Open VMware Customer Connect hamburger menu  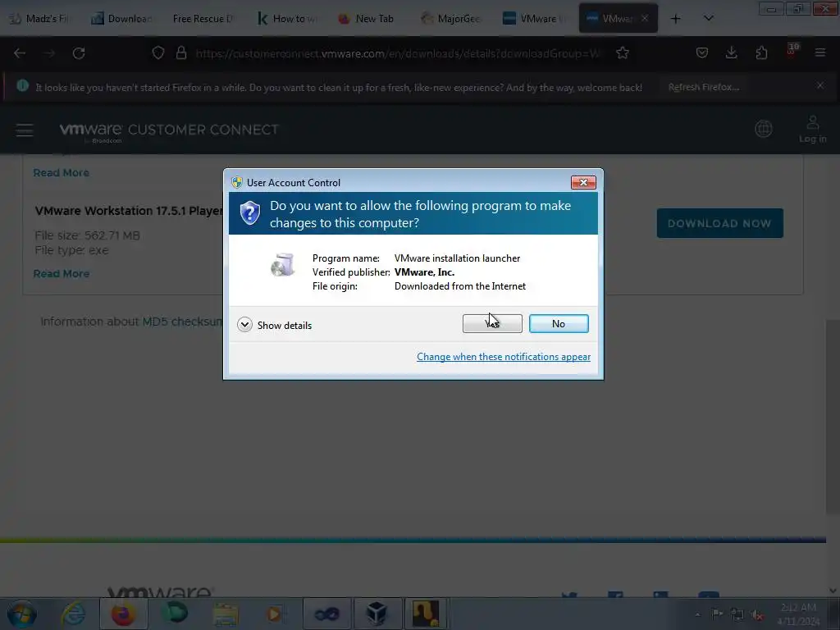click(24, 130)
